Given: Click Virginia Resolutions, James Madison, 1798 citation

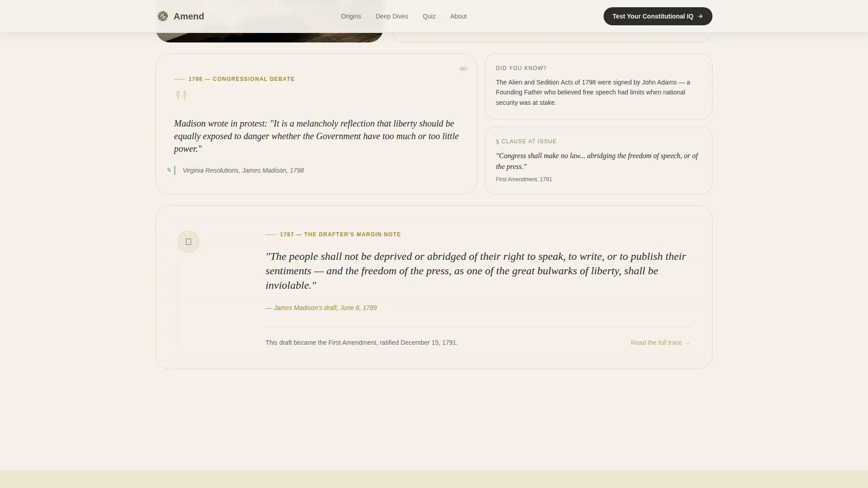Looking at the screenshot, I should [x=243, y=170].
